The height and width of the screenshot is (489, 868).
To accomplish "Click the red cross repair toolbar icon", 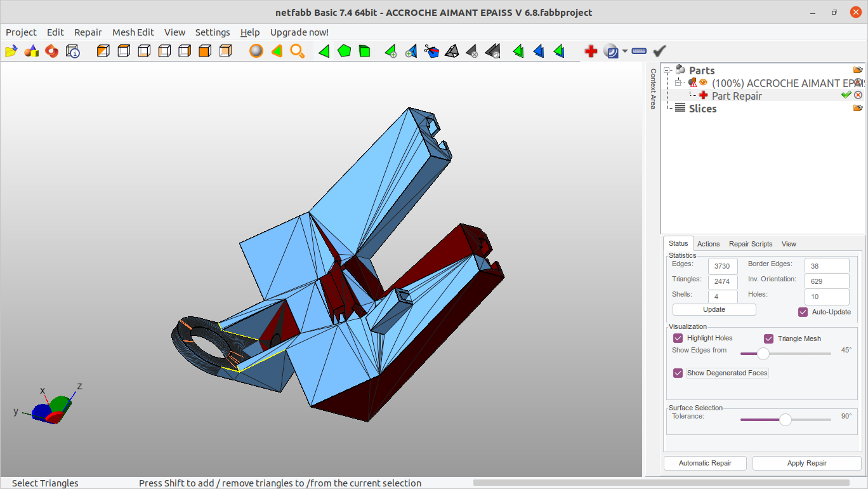I will [x=591, y=51].
